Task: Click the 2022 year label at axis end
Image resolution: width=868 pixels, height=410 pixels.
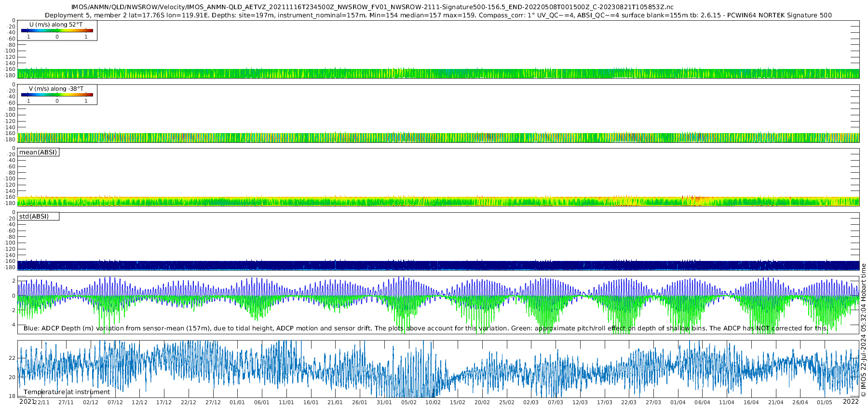Action: click(851, 402)
